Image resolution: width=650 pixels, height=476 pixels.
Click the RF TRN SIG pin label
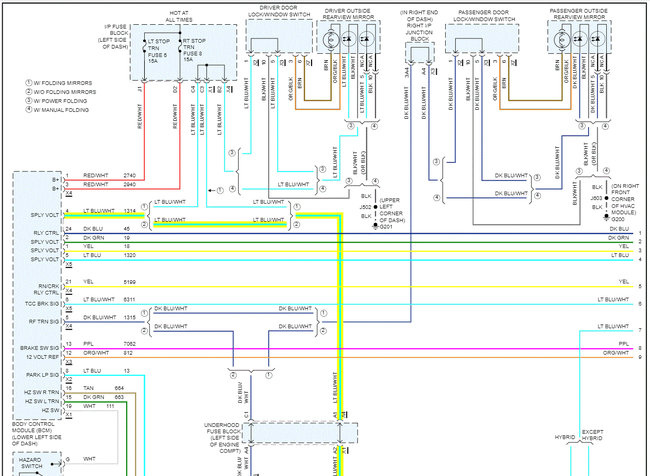point(44,322)
